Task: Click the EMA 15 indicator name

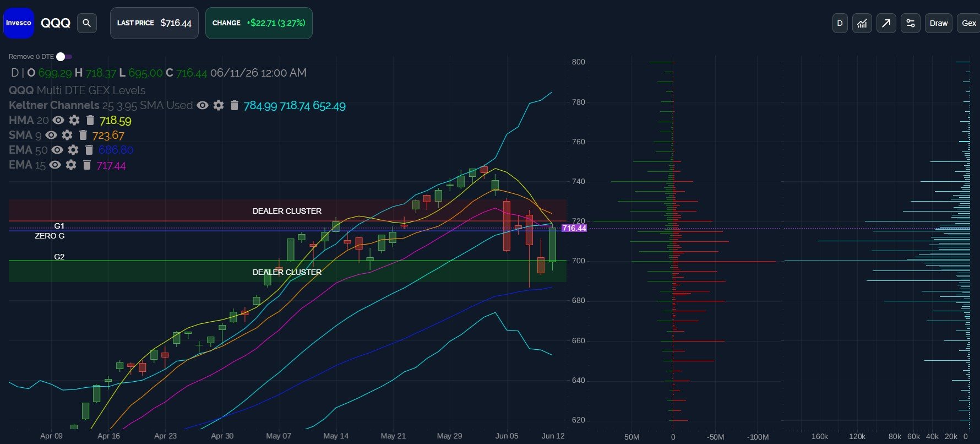Action: tap(27, 165)
